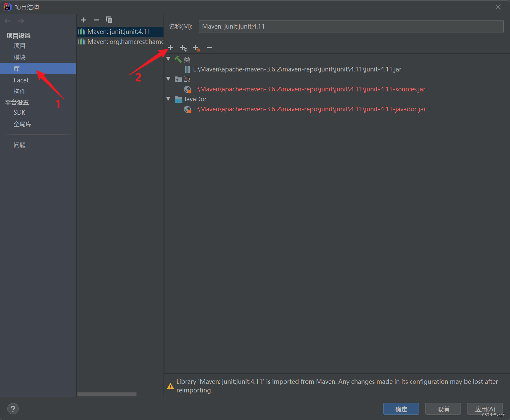Image resolution: width=510 pixels, height=420 pixels.
Task: Remove the selected library using the minus icon
Action: [x=96, y=20]
